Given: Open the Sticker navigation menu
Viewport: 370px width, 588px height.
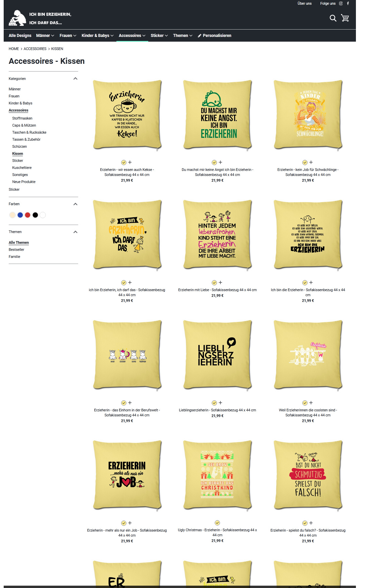Looking at the screenshot, I should 159,36.
